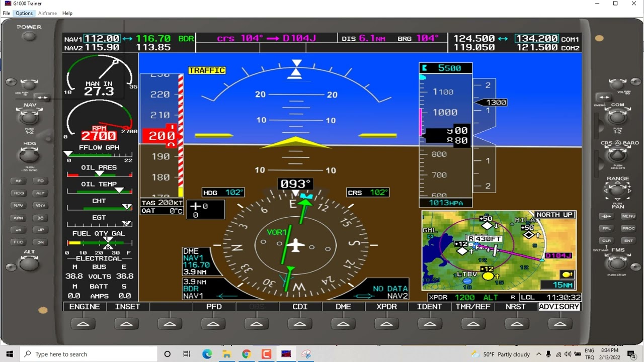
Task: Click the PFD softkey label
Action: (214, 307)
